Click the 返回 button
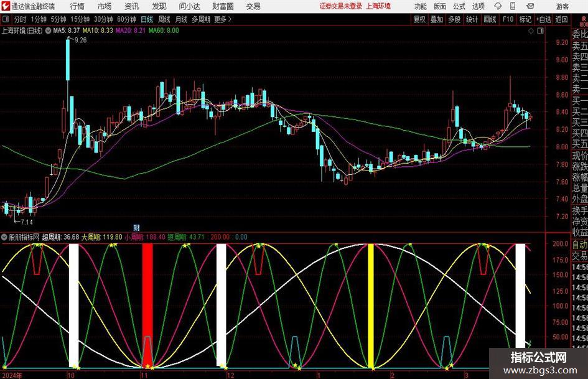Image resolution: width=588 pixels, height=379 pixels. 561,19
